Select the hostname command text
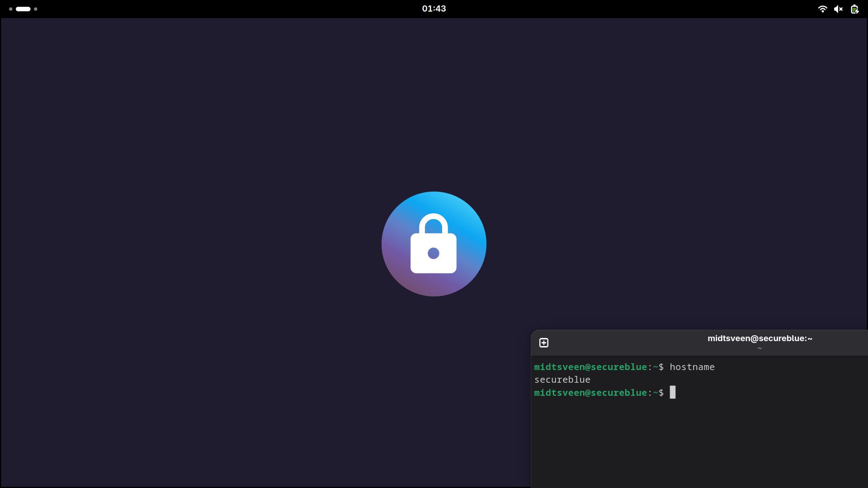The image size is (868, 488). click(x=692, y=367)
